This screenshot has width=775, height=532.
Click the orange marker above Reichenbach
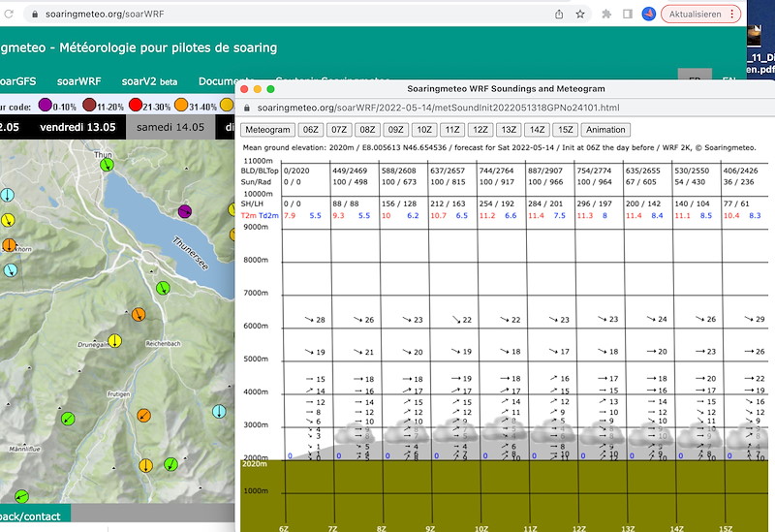pyautogui.click(x=139, y=314)
